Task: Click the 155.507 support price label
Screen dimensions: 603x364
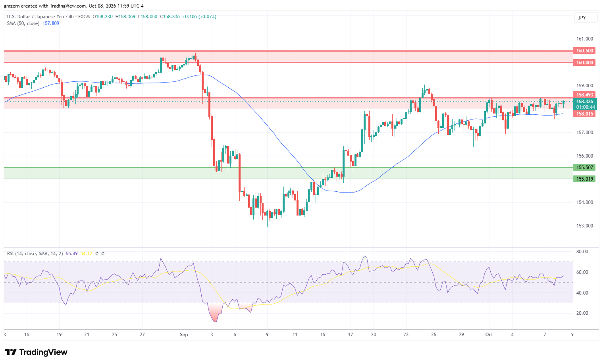Action: point(584,168)
